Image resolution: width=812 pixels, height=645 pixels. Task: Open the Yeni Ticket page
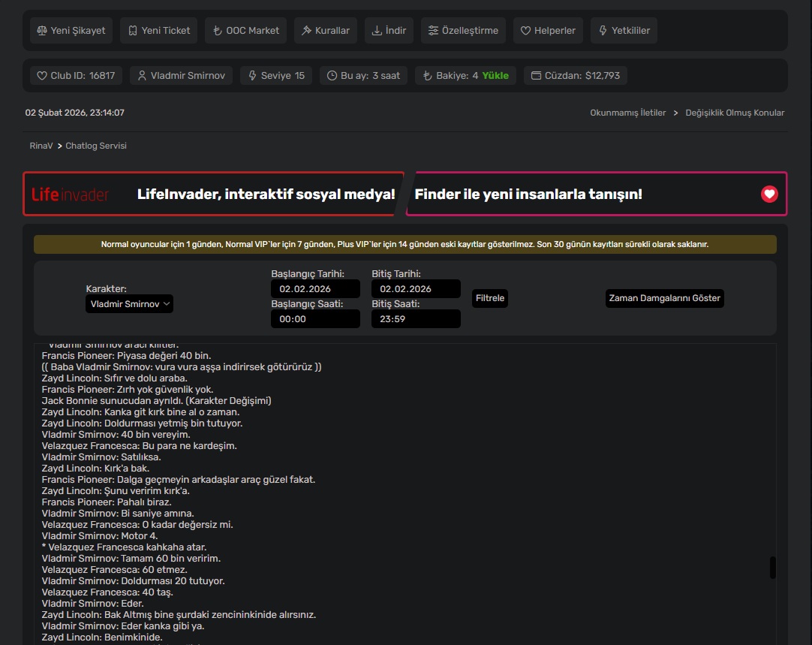pos(158,31)
